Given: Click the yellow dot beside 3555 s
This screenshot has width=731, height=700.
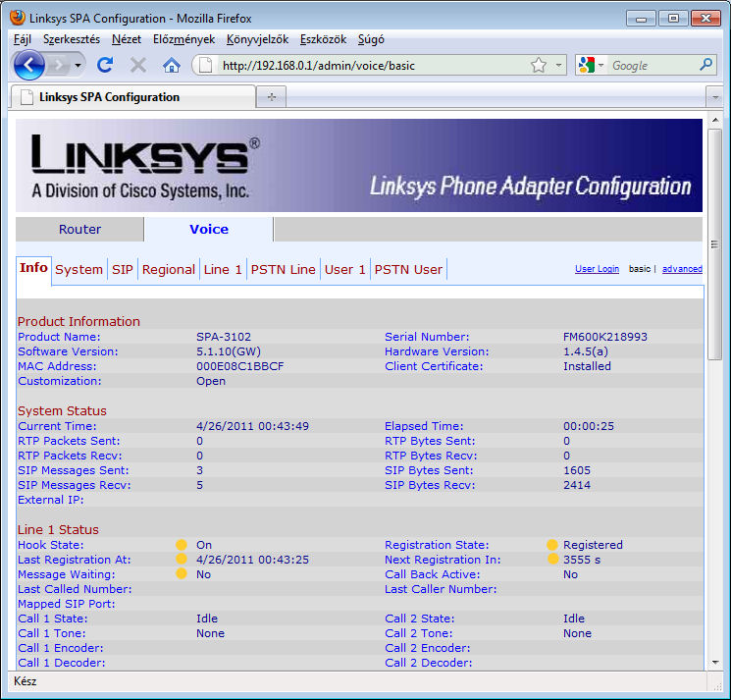Looking at the screenshot, I should tap(552, 560).
